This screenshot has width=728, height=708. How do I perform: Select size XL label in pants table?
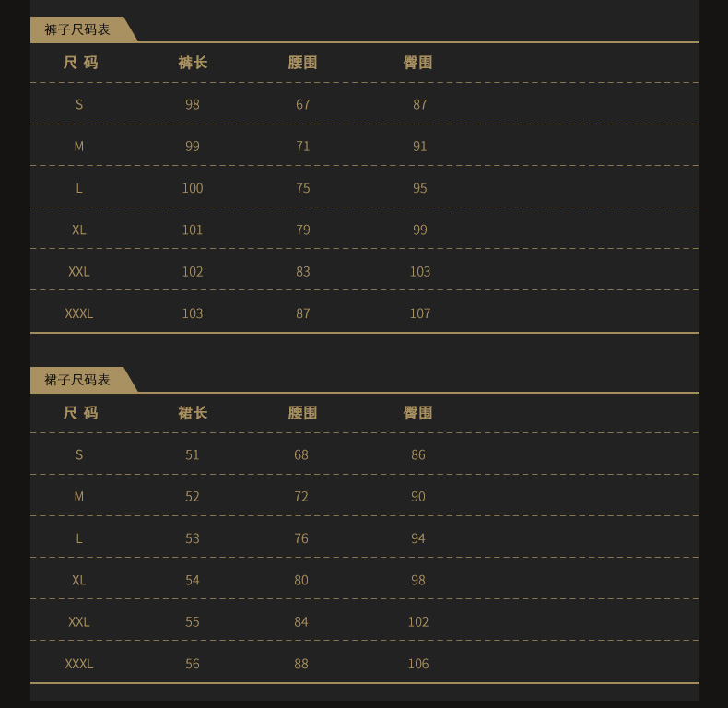79,230
